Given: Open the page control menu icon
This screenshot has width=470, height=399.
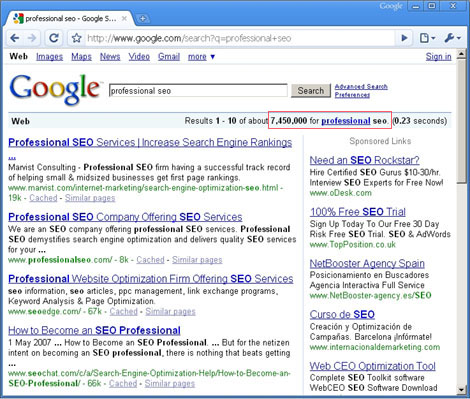Looking at the screenshot, I should click(x=427, y=38).
